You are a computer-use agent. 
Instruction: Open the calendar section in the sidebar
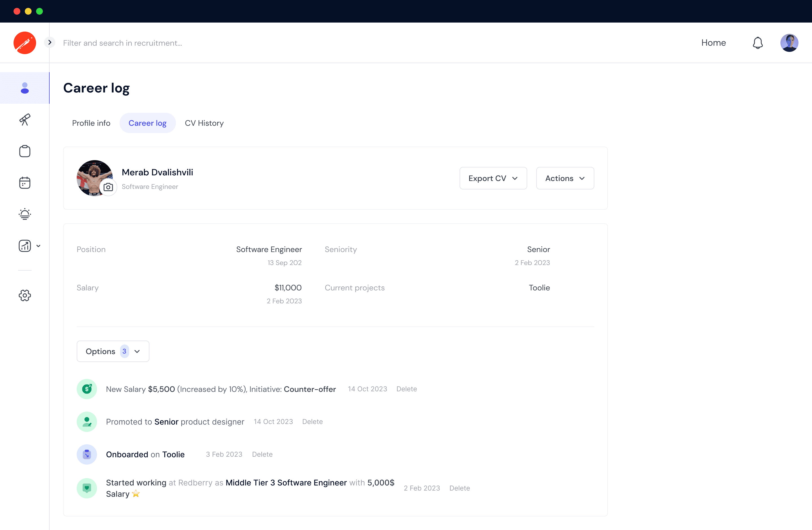coord(25,182)
